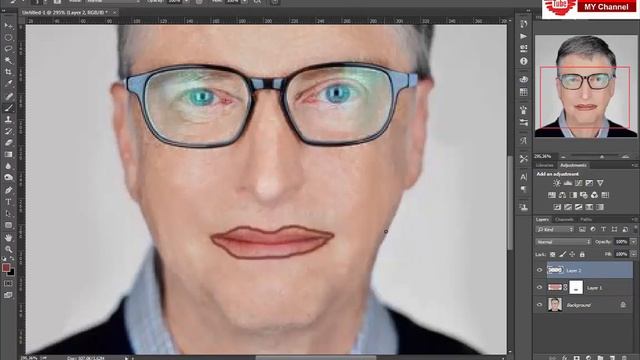Open the Layers panel menu
The width and height of the screenshot is (640, 360).
(635, 220)
